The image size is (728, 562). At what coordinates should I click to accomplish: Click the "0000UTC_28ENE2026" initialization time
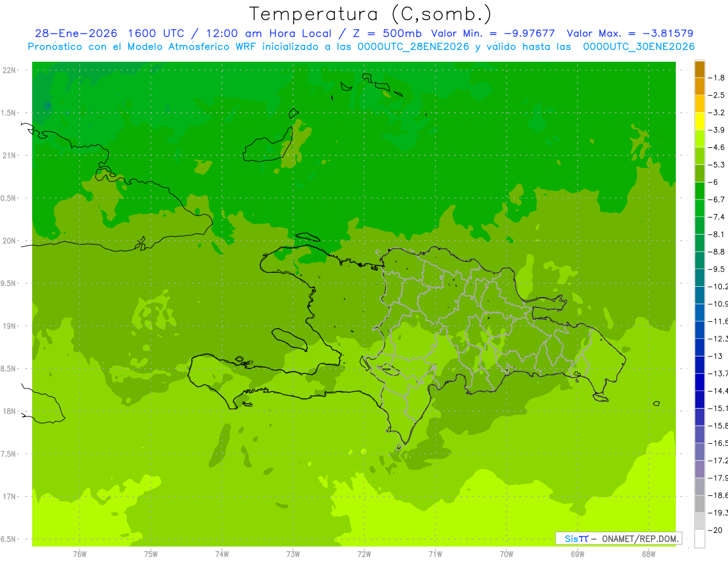(x=413, y=47)
